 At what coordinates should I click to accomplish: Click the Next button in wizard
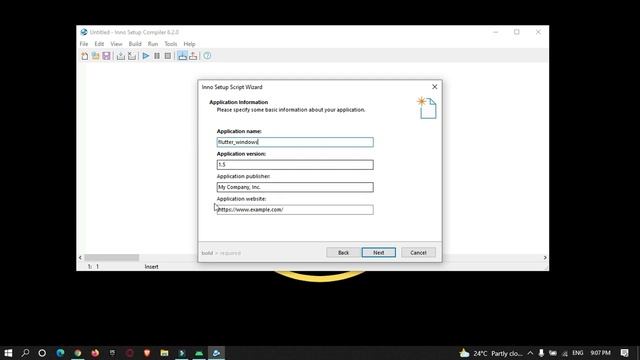point(378,253)
